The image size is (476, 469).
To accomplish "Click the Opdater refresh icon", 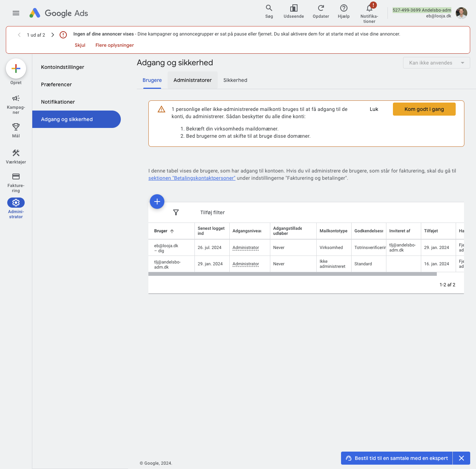I will (x=321, y=12).
